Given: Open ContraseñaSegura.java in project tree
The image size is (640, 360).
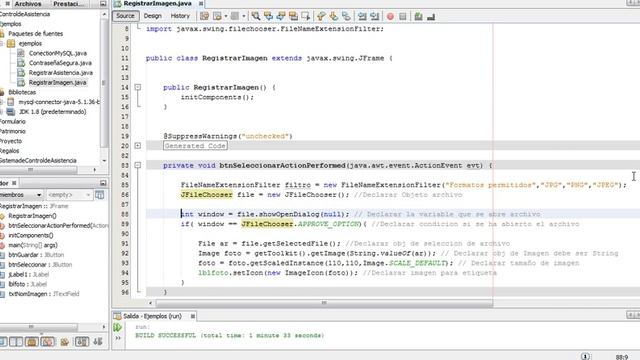Looking at the screenshot, I should [60, 63].
